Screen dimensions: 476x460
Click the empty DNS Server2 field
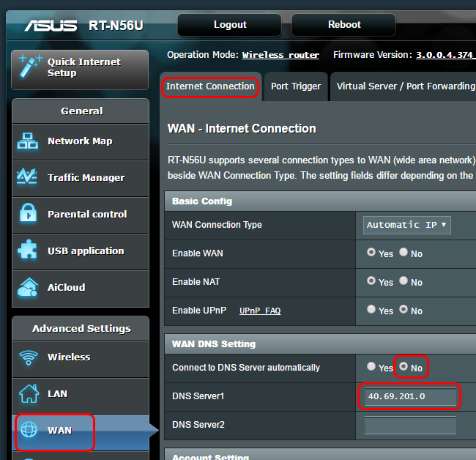(x=410, y=425)
